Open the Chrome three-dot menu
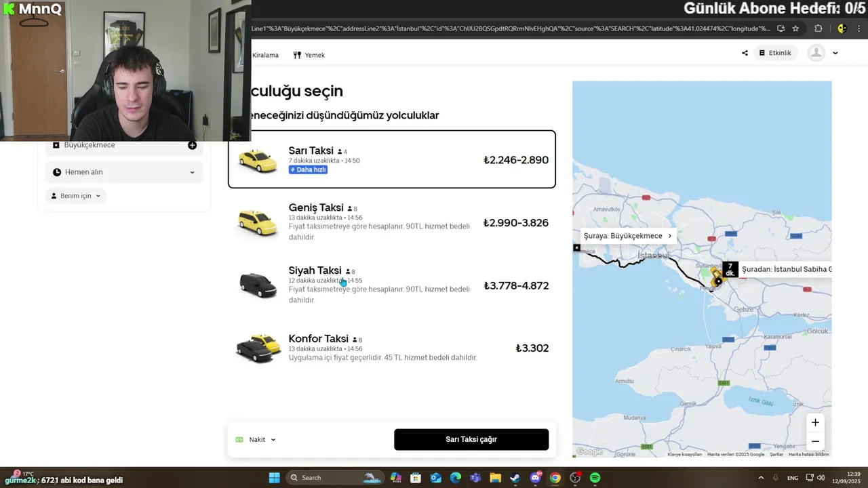868x488 pixels. [860, 28]
